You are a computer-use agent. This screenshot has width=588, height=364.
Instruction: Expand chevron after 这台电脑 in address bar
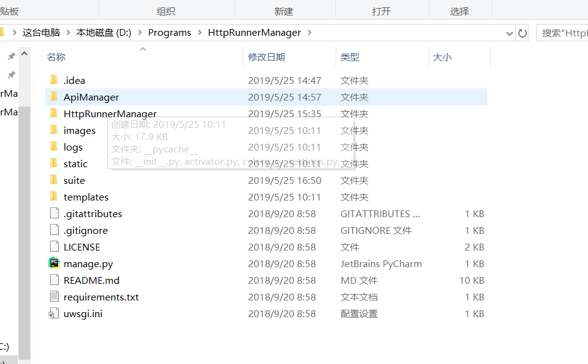pyautogui.click(x=68, y=33)
